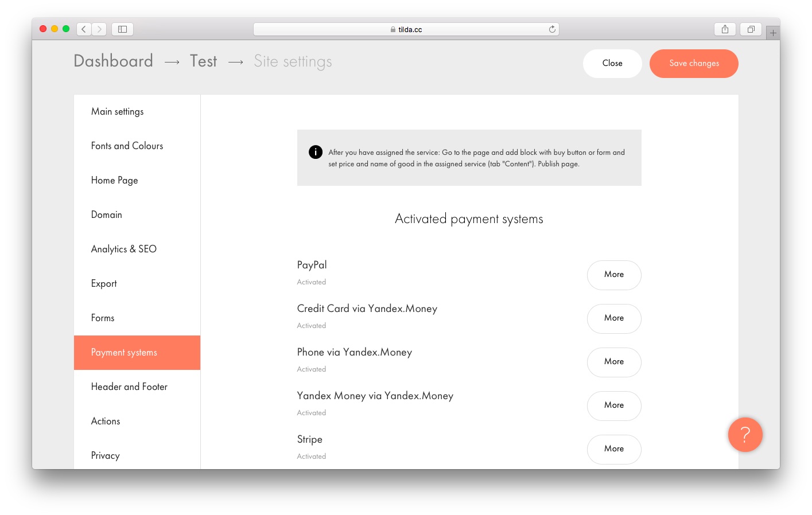
Task: Show all tabs overview icon
Action: [751, 29]
